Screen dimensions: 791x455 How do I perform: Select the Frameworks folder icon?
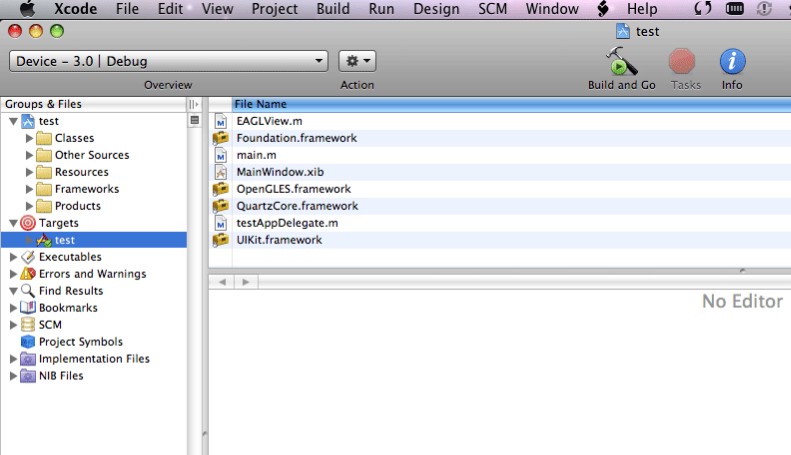click(x=44, y=189)
